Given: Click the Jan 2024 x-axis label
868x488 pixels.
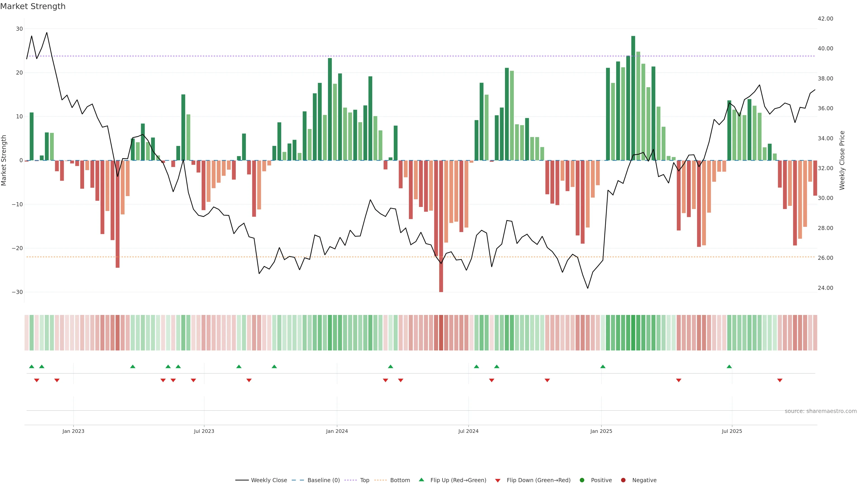Looking at the screenshot, I should [337, 431].
